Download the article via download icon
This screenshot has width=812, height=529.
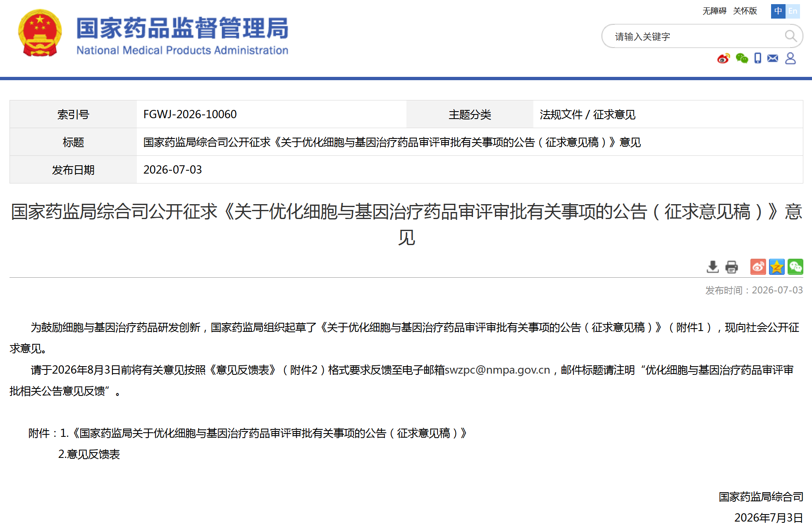coord(713,267)
